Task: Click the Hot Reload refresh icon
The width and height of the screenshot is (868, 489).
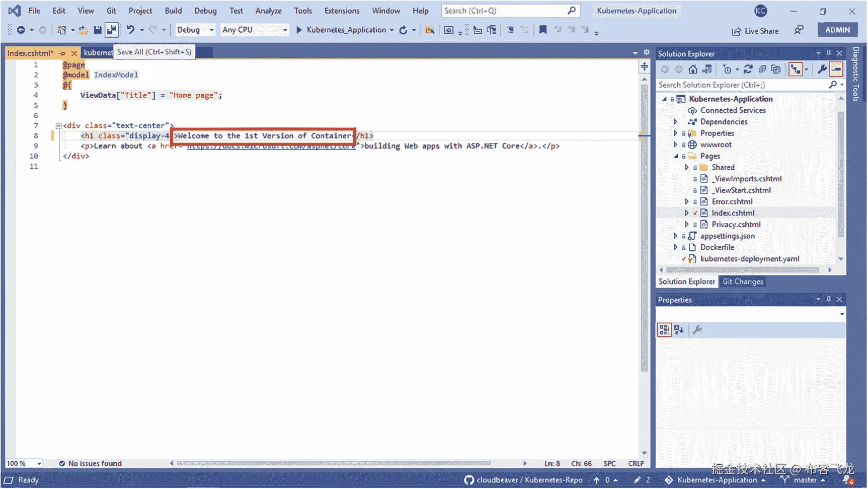Action: click(403, 30)
